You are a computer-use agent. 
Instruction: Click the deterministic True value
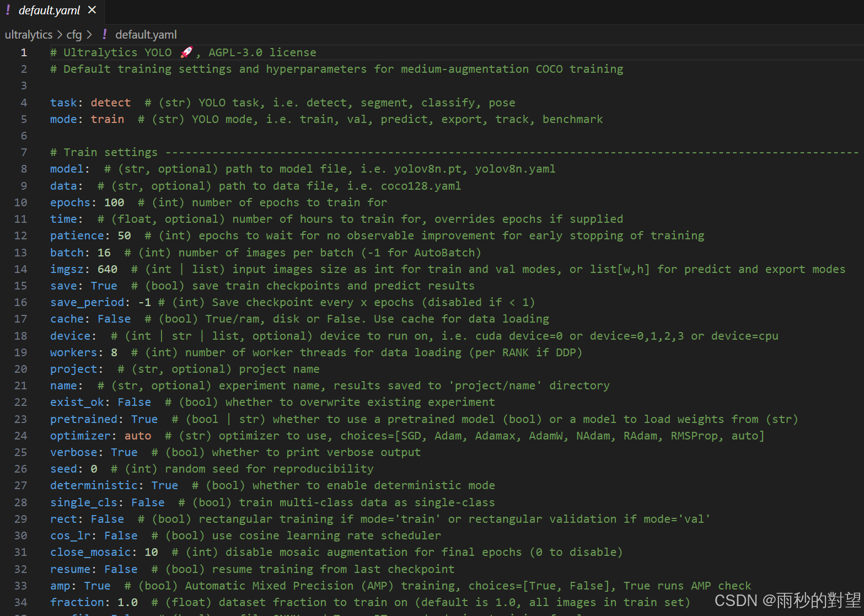165,485
